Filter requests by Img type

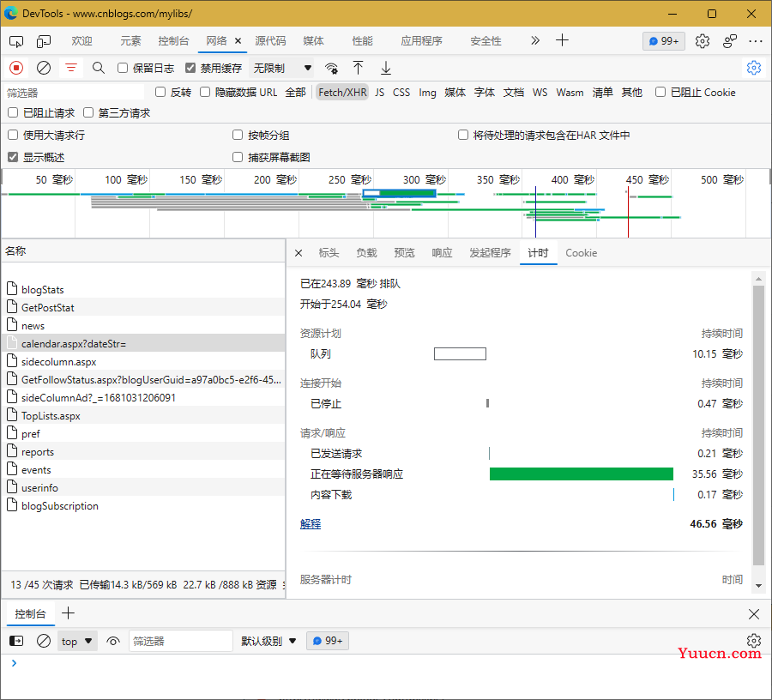click(427, 92)
